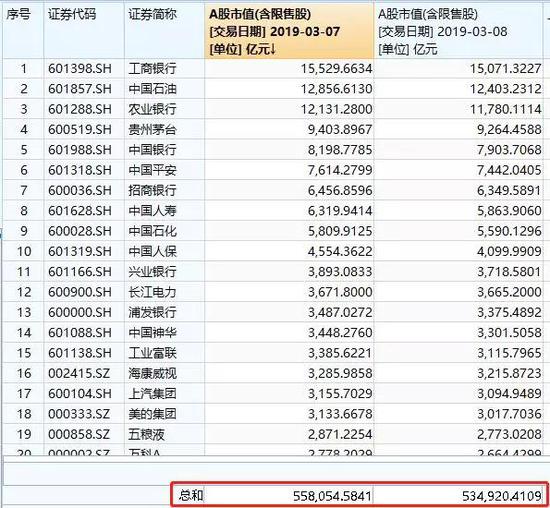The height and width of the screenshot is (508, 550).
Task: Click value 3,665.2000
Action: coord(509,293)
